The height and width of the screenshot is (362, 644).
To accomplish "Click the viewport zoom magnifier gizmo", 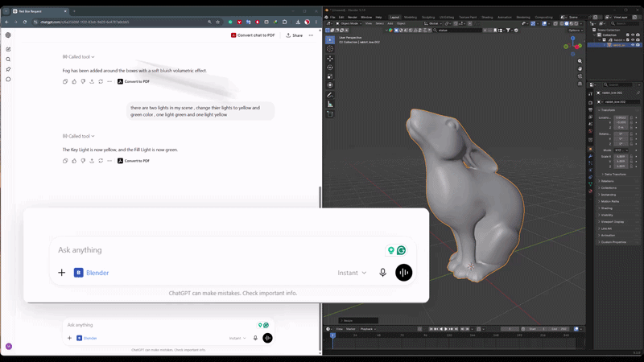I will tap(580, 61).
